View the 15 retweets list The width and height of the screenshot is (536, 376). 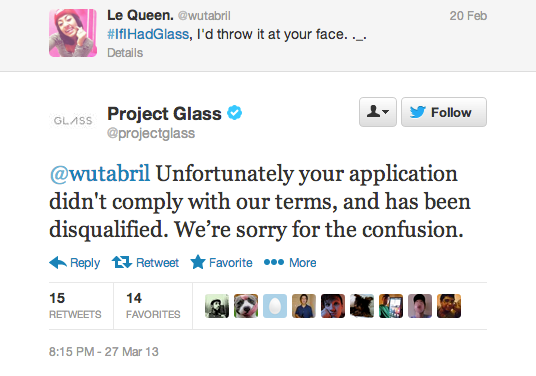coord(75,306)
